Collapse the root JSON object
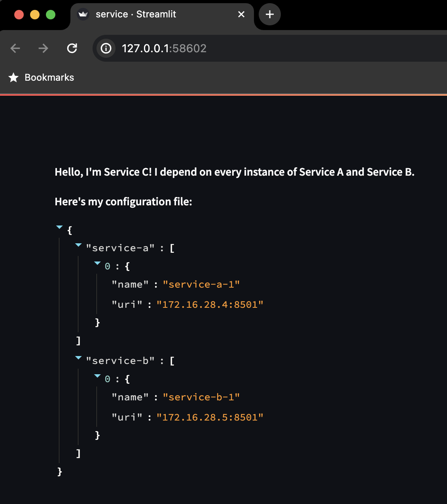The image size is (447, 504). coord(59,227)
